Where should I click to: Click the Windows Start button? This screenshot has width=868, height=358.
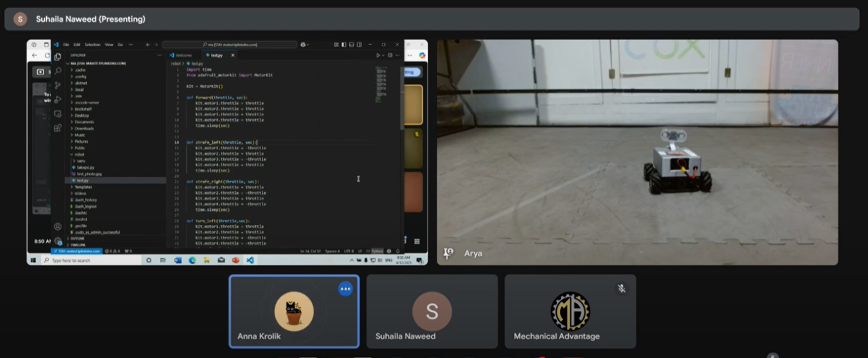pyautogui.click(x=34, y=260)
